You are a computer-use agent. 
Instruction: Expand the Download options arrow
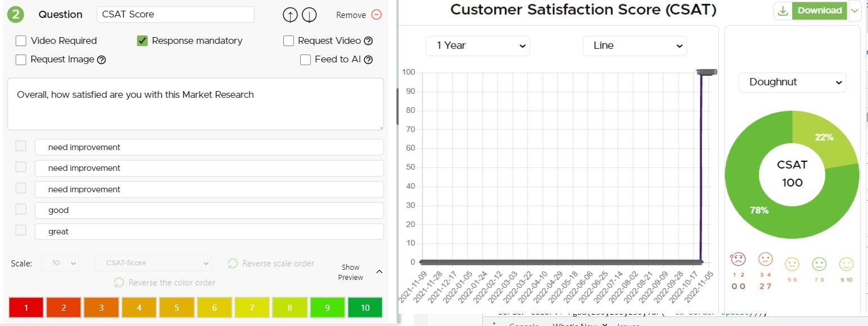pos(855,11)
